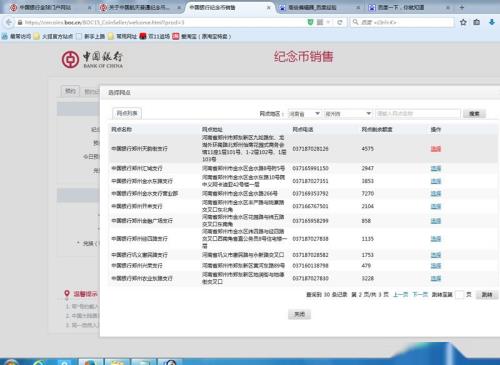The width and height of the screenshot is (500, 365).
Task: Close the 百度一下 tab
Action: click(448, 7)
